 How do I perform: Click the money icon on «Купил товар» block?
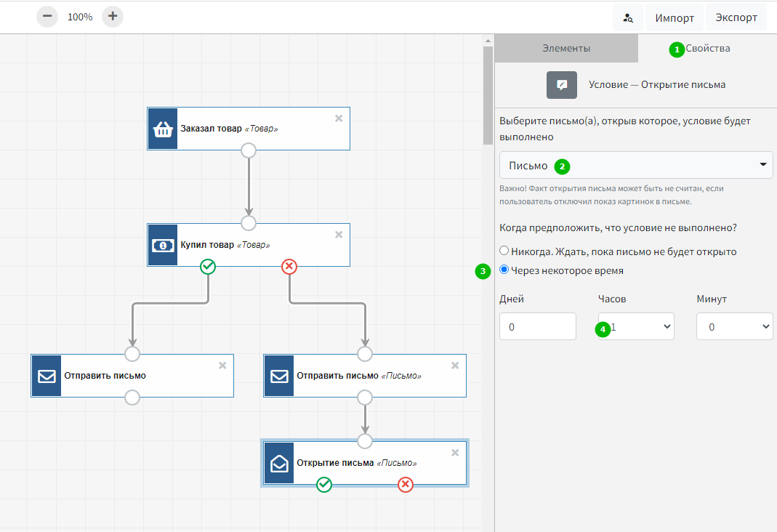163,245
